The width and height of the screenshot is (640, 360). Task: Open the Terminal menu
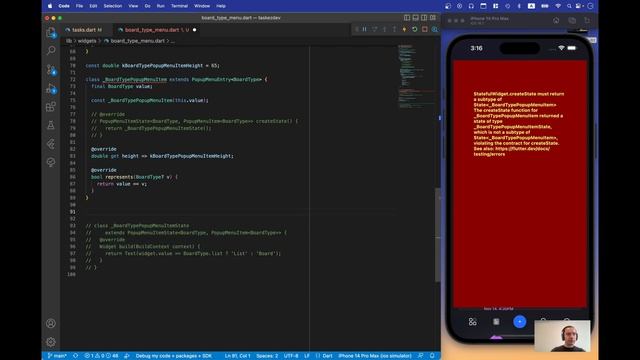(180, 6)
